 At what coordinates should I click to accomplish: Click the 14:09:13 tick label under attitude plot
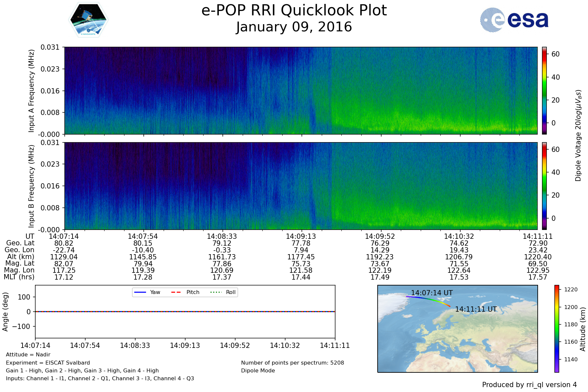coord(185,345)
